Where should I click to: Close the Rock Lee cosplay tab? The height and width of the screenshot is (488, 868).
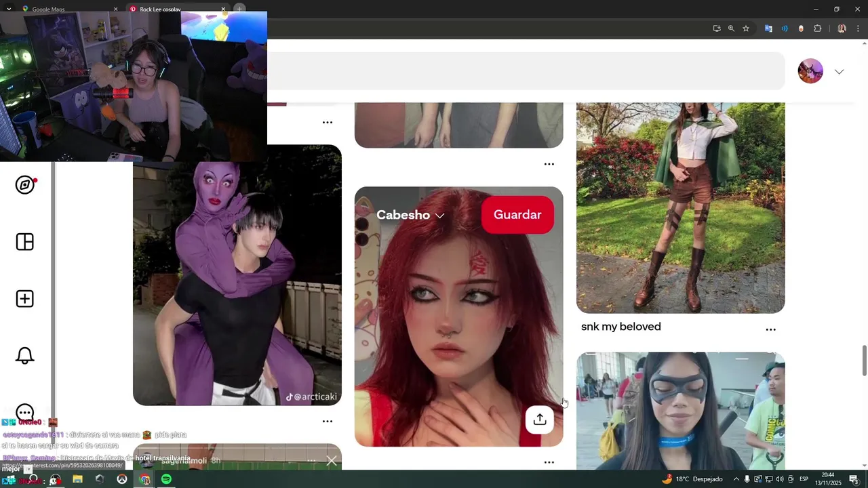(223, 9)
